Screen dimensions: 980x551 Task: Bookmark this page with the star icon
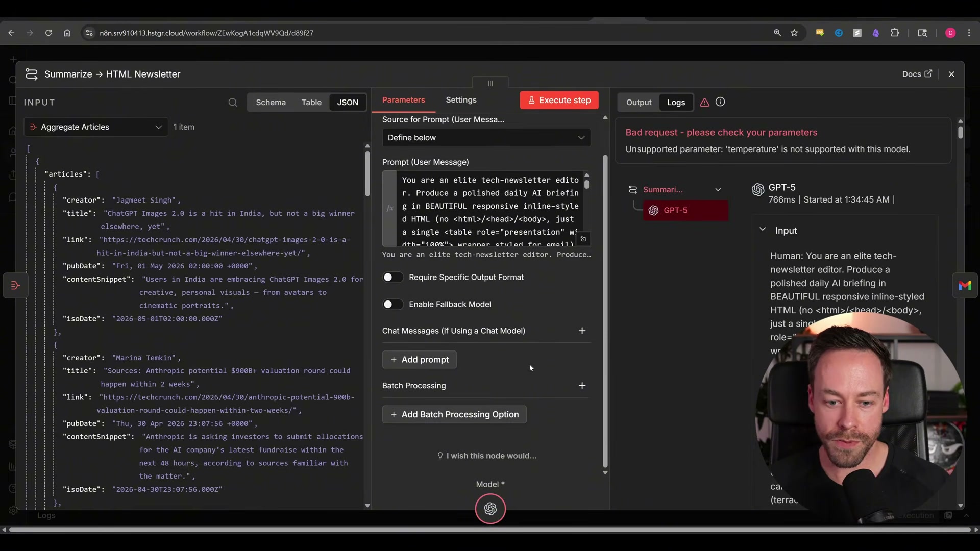click(x=794, y=33)
